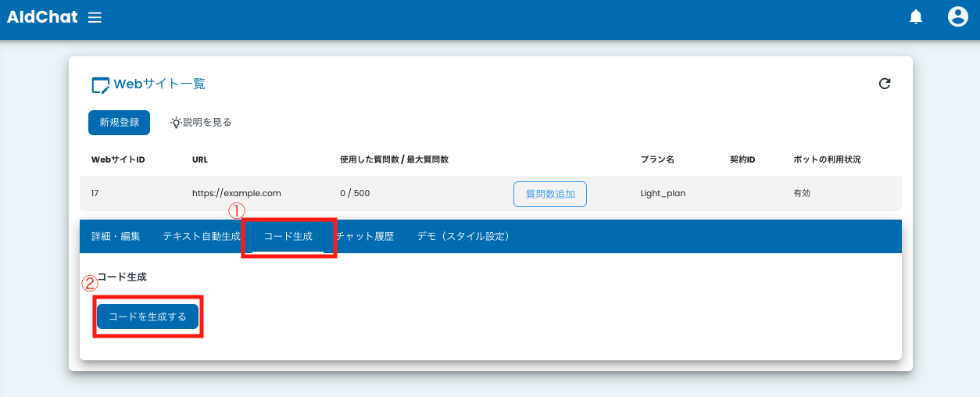Select the website row with ID 17
980x397 pixels.
pyautogui.click(x=95, y=193)
